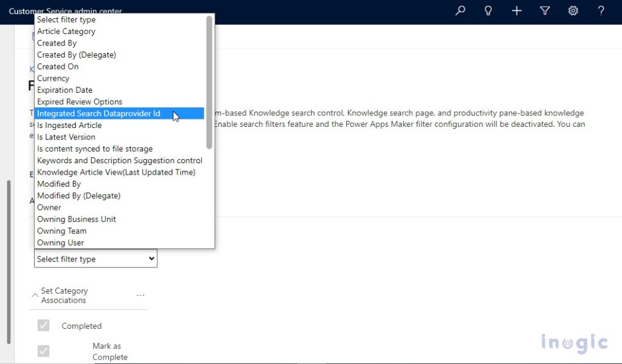Screen dimensions: 622x364
Task: Select Integrated Search Dataprovider Id option
Action: tap(98, 113)
